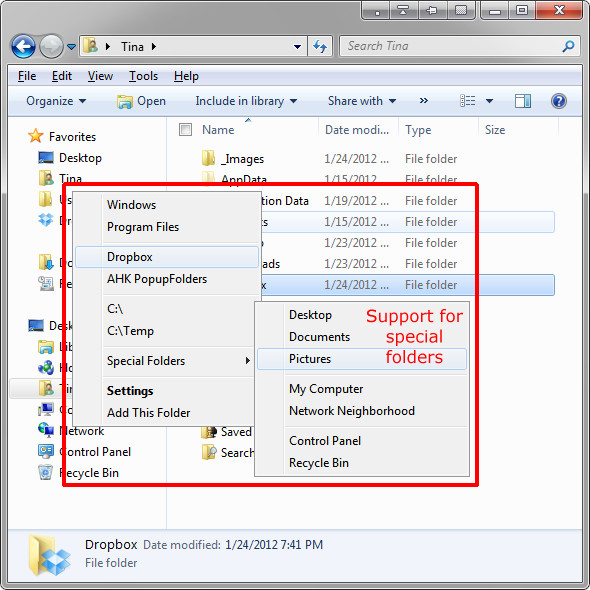Select Control Panel in Special Folders submenu

[x=362, y=441]
